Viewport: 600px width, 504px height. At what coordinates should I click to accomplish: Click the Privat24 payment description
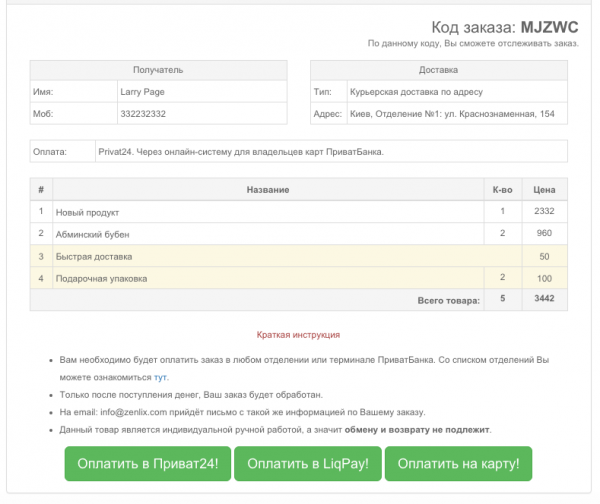click(x=240, y=152)
